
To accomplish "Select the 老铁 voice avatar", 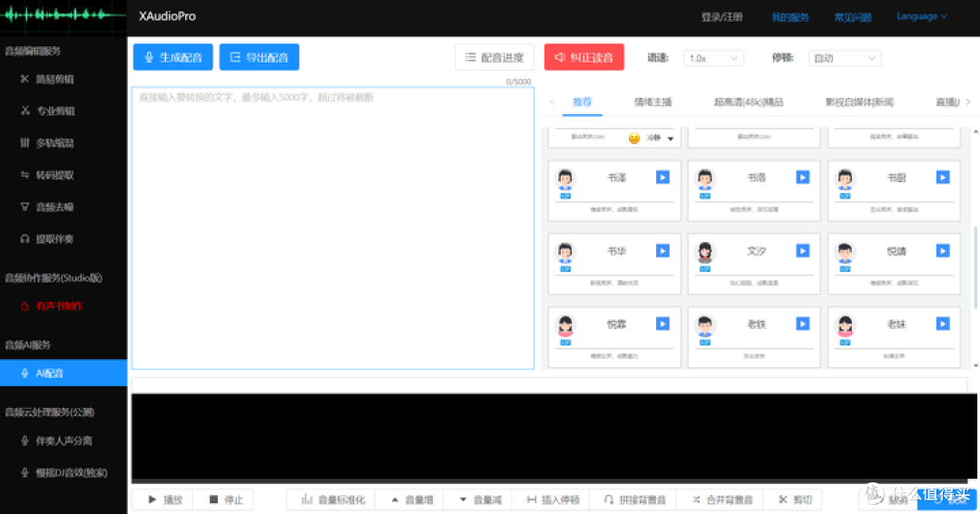I will click(x=705, y=325).
